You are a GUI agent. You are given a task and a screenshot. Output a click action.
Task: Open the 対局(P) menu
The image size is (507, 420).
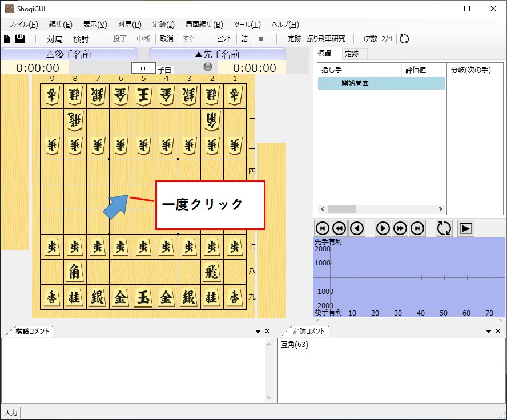130,25
